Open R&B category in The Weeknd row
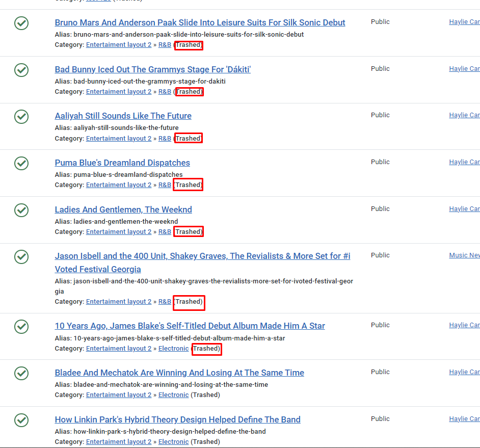Viewport: 480px width, 448px height. (x=165, y=232)
